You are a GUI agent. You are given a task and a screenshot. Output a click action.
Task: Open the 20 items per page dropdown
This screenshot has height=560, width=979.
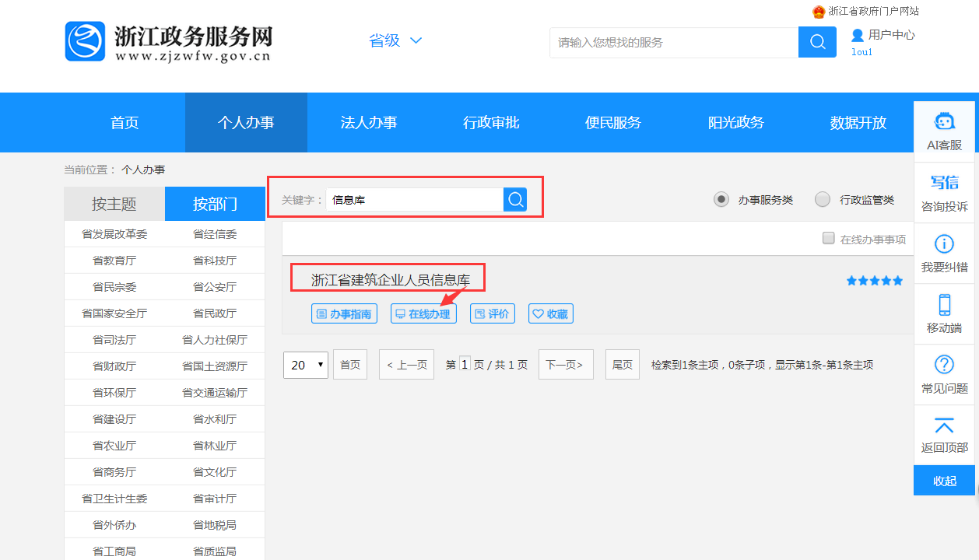(x=306, y=364)
